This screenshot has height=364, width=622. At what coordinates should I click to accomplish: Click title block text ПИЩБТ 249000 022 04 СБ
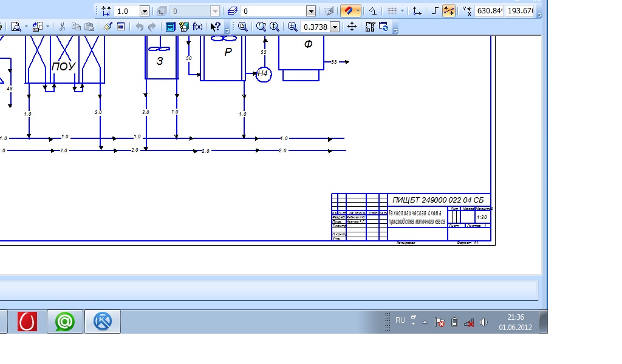(438, 200)
